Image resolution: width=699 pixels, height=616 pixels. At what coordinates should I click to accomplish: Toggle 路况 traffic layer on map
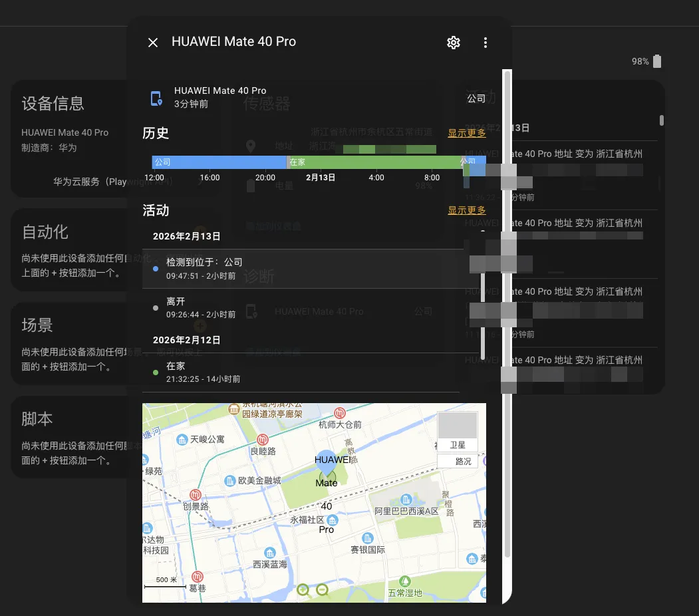tap(458, 461)
